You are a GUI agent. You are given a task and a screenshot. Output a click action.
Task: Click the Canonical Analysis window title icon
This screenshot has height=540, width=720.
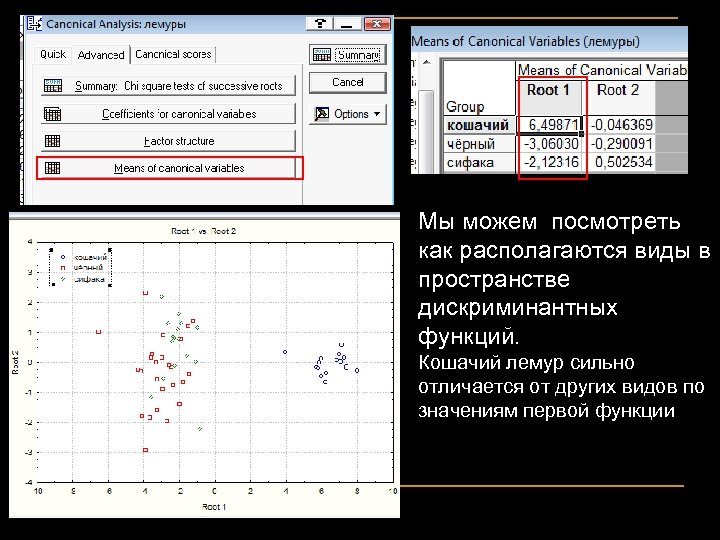(x=34, y=23)
